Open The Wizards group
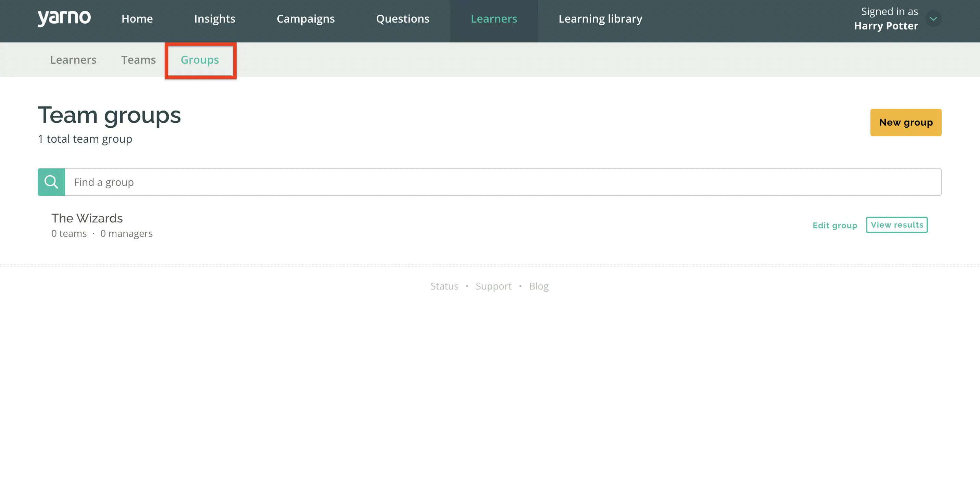Screen dimensions: 980x486 click(87, 218)
